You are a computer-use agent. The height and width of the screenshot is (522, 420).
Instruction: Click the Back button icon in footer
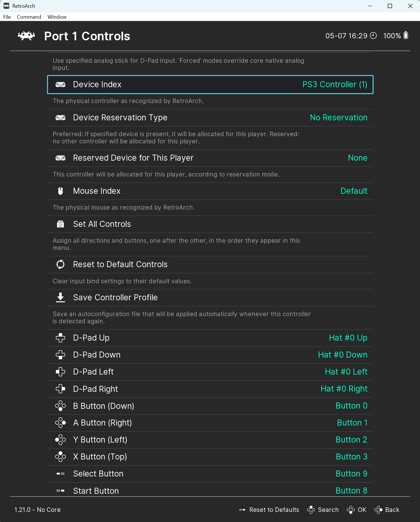click(378, 510)
